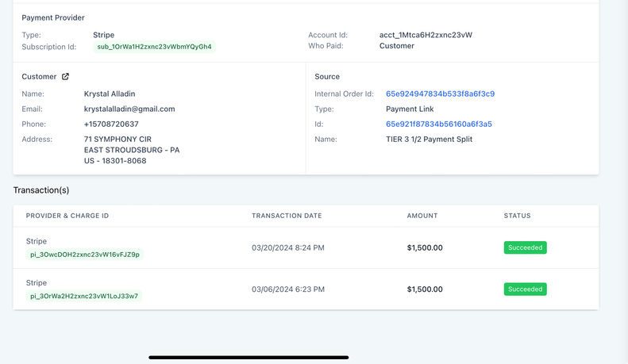Open Internal Order Id link 65e924947834b533f8a6f3c9
This screenshot has width=628, height=364.
(x=440, y=94)
